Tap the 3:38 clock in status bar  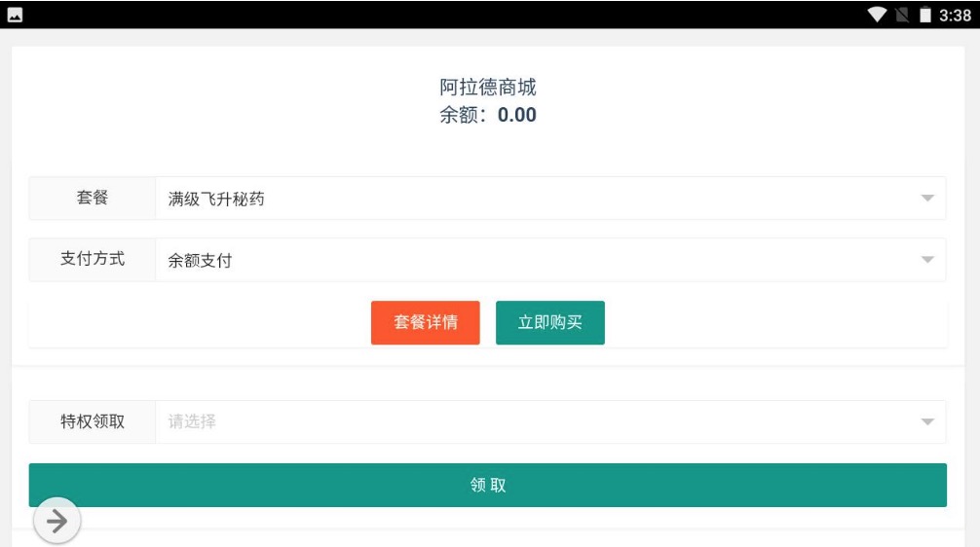pos(955,15)
